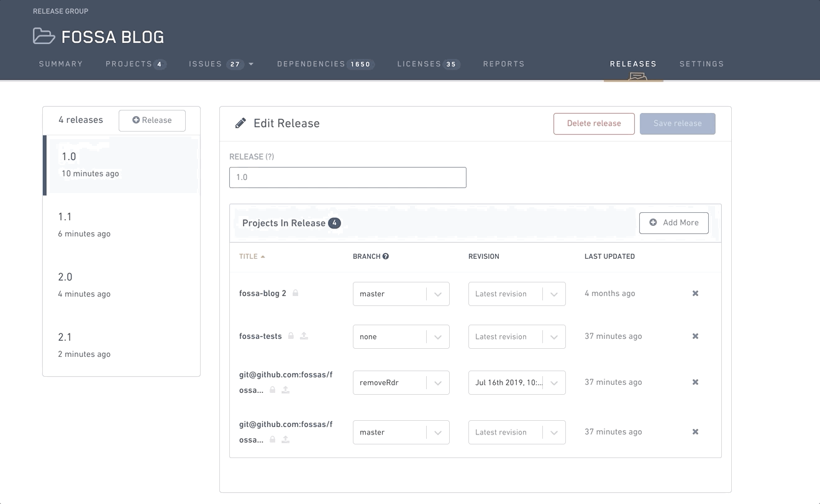Click the RELEASE name input field
This screenshot has width=820, height=504.
[347, 178]
